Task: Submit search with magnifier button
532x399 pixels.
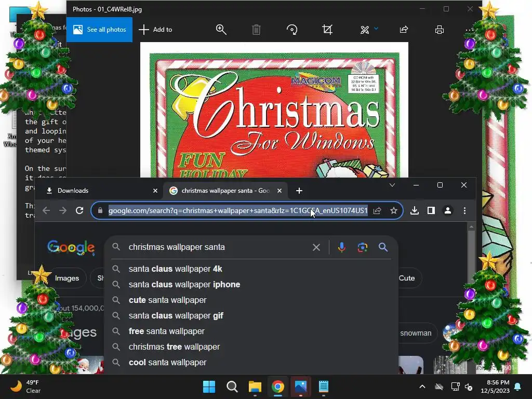Action: coord(383,247)
